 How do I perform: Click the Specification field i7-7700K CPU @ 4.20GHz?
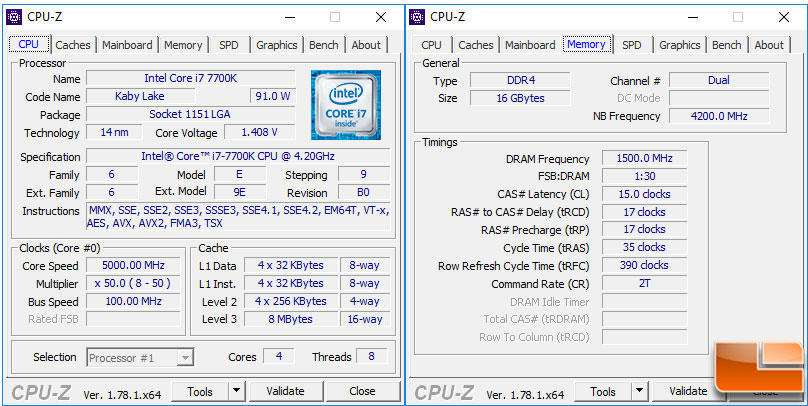coord(238,156)
